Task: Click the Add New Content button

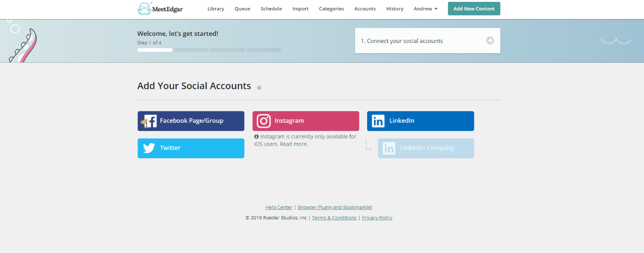Action: 474,9
